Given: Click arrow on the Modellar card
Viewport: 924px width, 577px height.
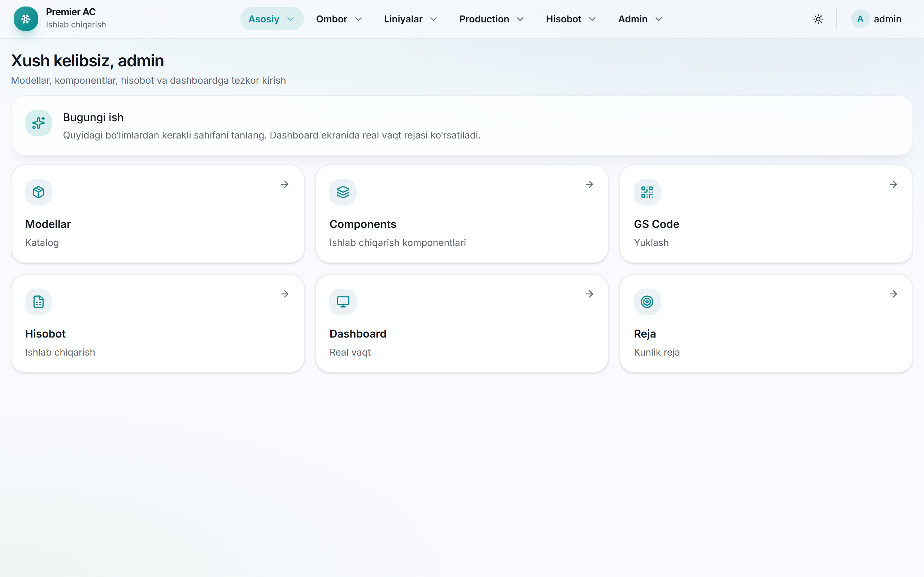Looking at the screenshot, I should pyautogui.click(x=285, y=184).
